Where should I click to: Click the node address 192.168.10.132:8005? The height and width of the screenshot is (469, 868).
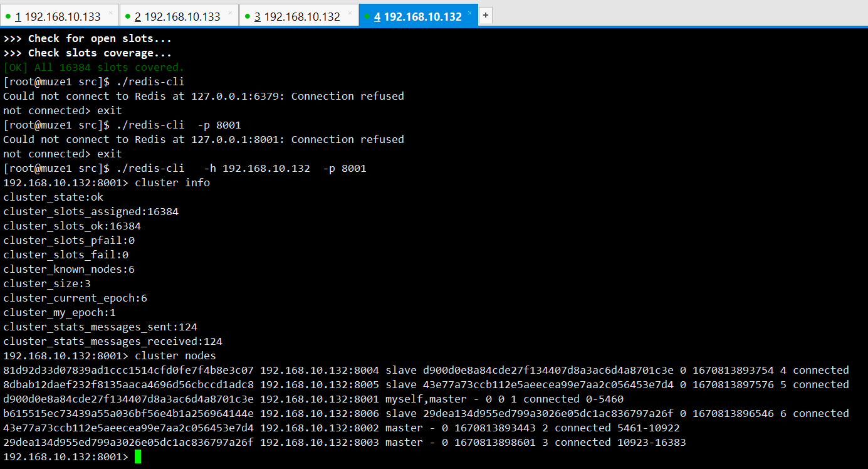(x=320, y=384)
